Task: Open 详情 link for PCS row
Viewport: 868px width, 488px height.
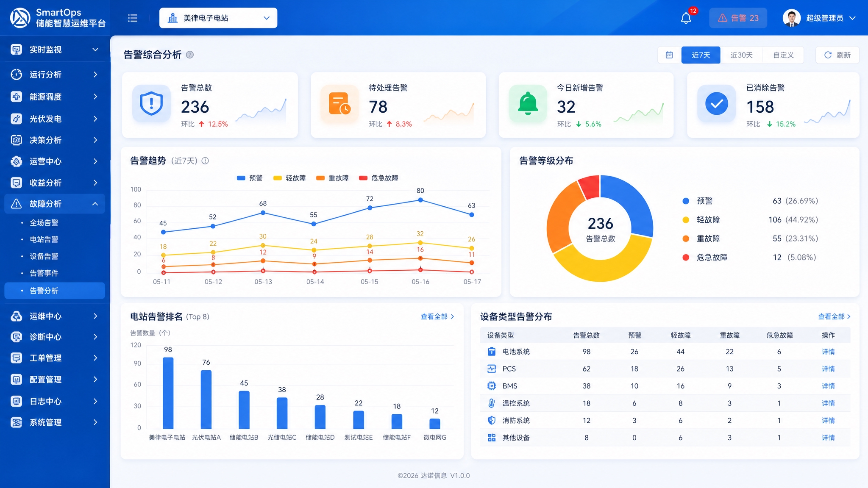Action: pos(828,369)
